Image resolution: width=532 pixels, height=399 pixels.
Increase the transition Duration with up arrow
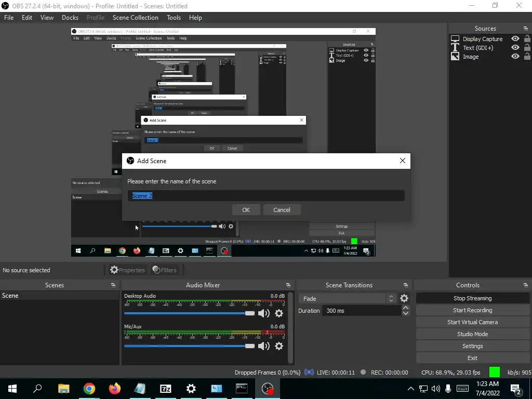point(405,308)
